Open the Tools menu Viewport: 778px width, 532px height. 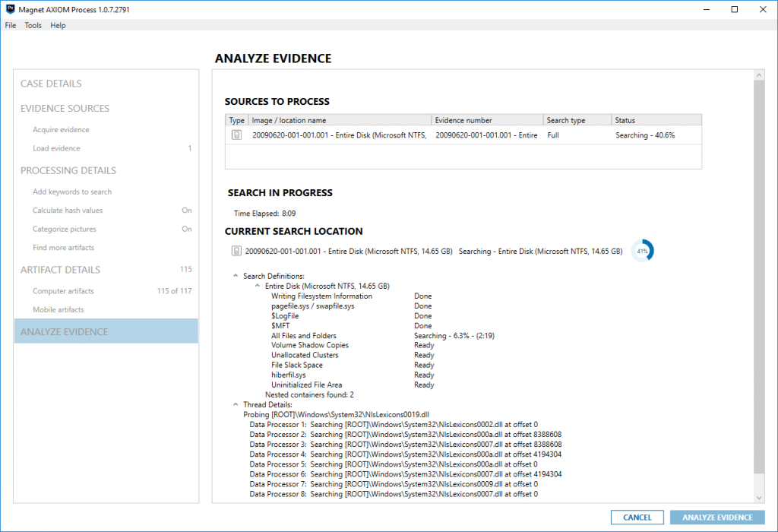pos(33,25)
